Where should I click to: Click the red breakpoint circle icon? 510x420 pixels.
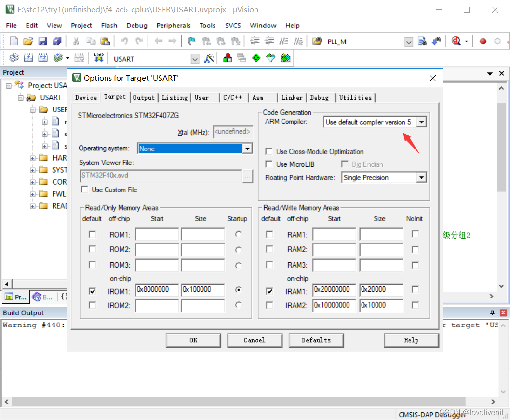[x=483, y=41]
